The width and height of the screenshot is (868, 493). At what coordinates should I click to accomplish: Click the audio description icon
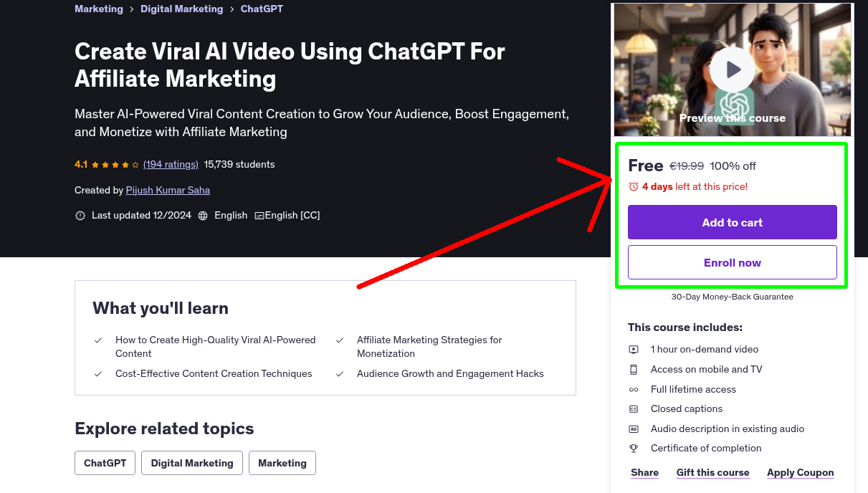[634, 429]
